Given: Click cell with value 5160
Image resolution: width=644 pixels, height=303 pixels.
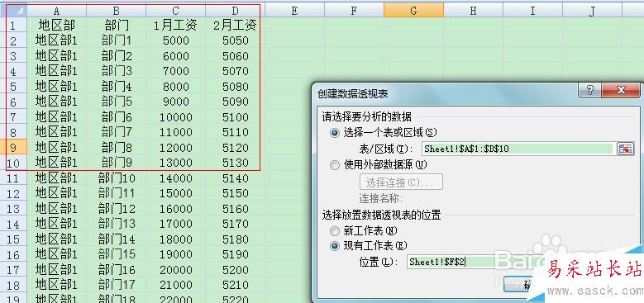Looking at the screenshot, I should coord(236,209).
